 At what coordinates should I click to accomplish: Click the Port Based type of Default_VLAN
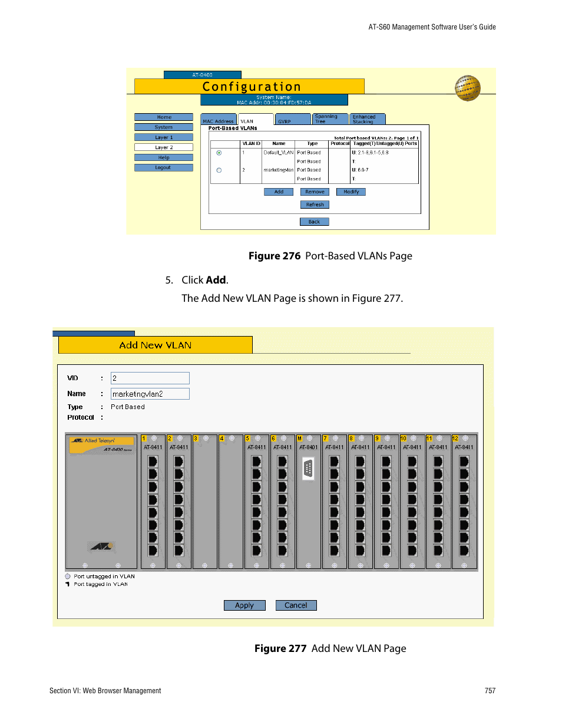309,153
